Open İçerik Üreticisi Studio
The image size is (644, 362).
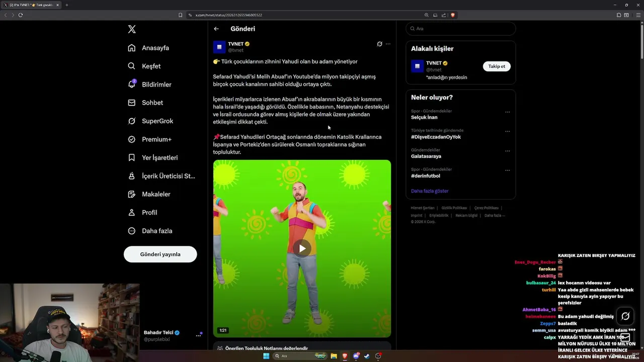click(x=162, y=176)
